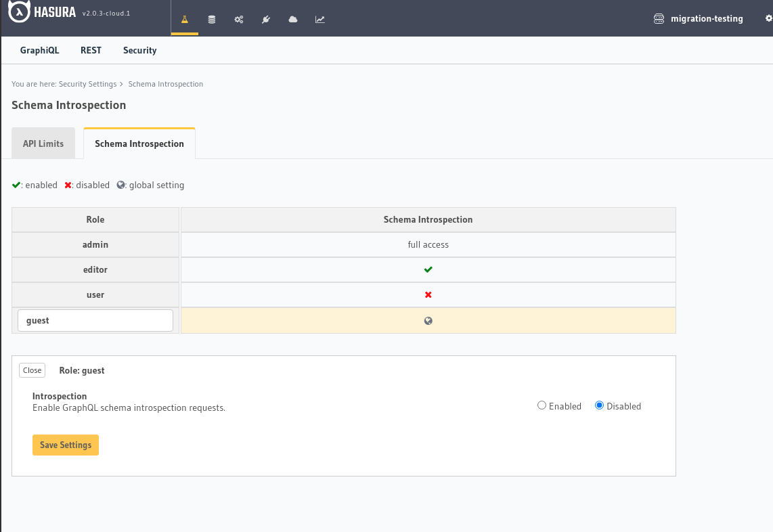Select the Disabled introspection radio button
Image resolution: width=773 pixels, height=532 pixels.
click(x=599, y=405)
